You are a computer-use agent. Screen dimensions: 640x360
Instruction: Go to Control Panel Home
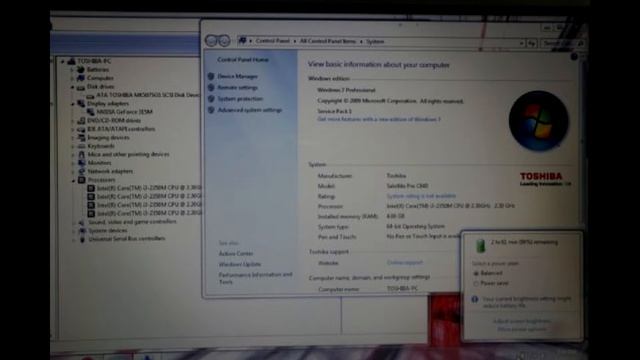point(243,60)
